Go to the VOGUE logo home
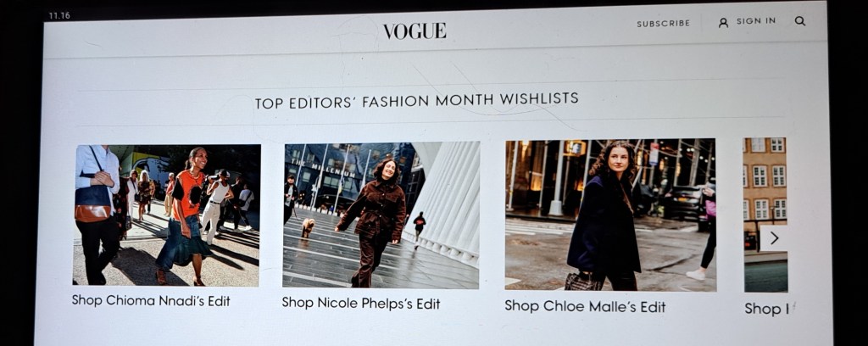Screen dimensions: 868x346 click(415, 31)
